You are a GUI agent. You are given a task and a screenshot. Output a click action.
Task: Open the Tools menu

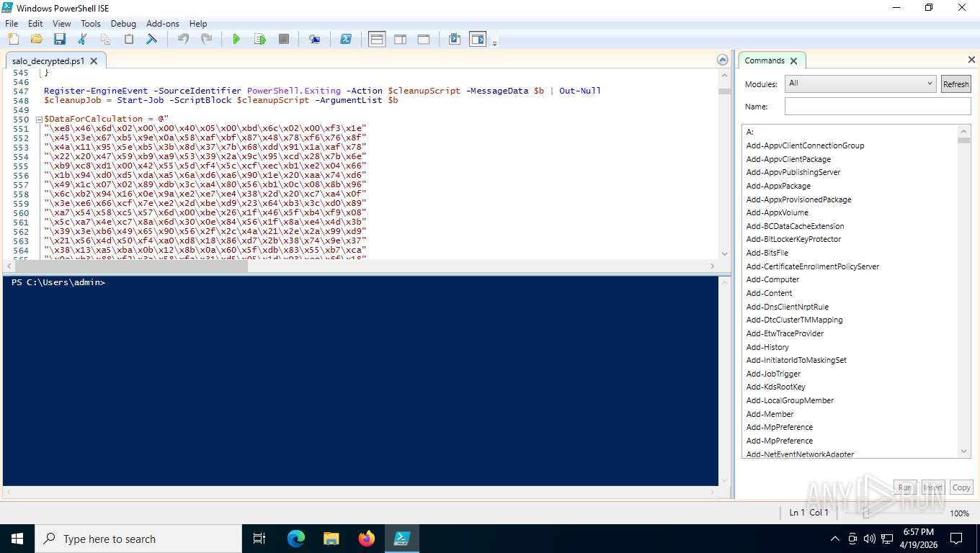[x=91, y=24]
